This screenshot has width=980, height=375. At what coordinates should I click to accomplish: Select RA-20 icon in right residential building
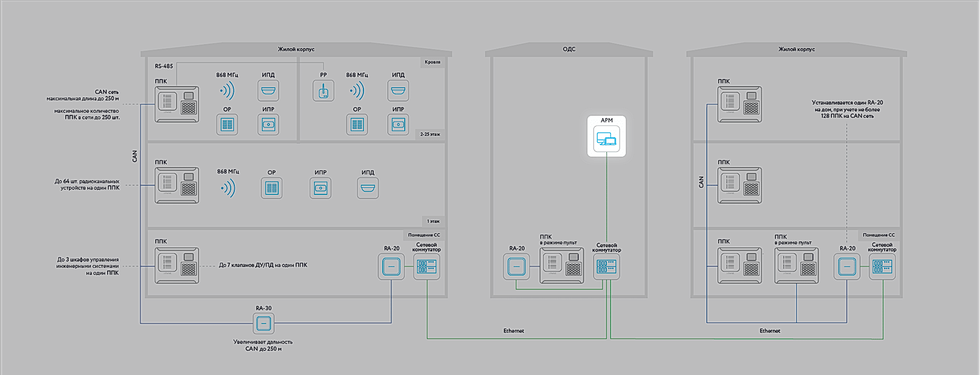[847, 266]
